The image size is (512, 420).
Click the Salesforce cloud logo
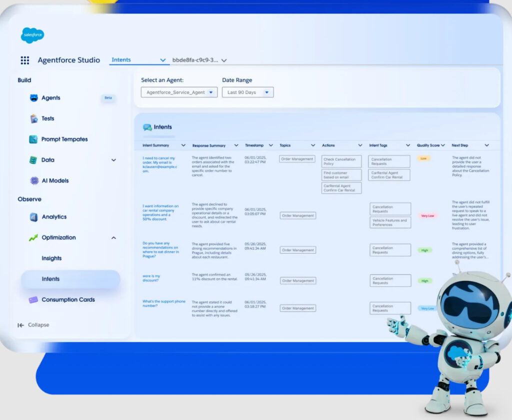click(32, 35)
